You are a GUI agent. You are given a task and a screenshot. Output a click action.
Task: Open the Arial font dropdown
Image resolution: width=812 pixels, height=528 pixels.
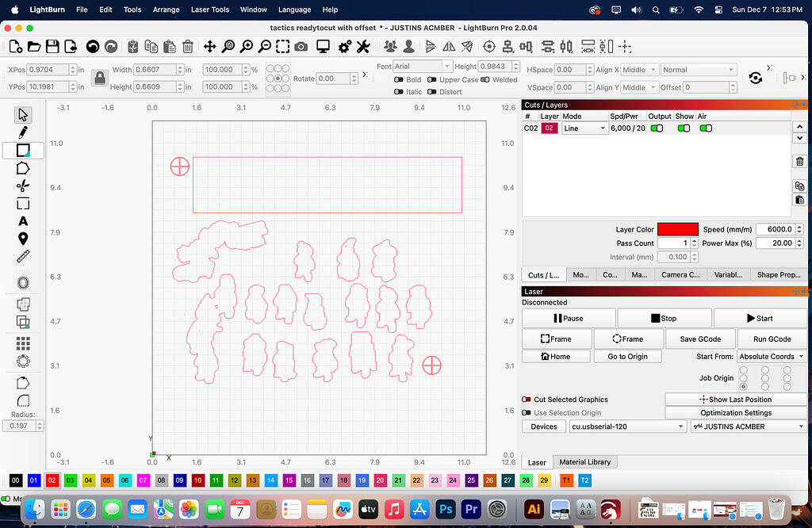pyautogui.click(x=423, y=66)
